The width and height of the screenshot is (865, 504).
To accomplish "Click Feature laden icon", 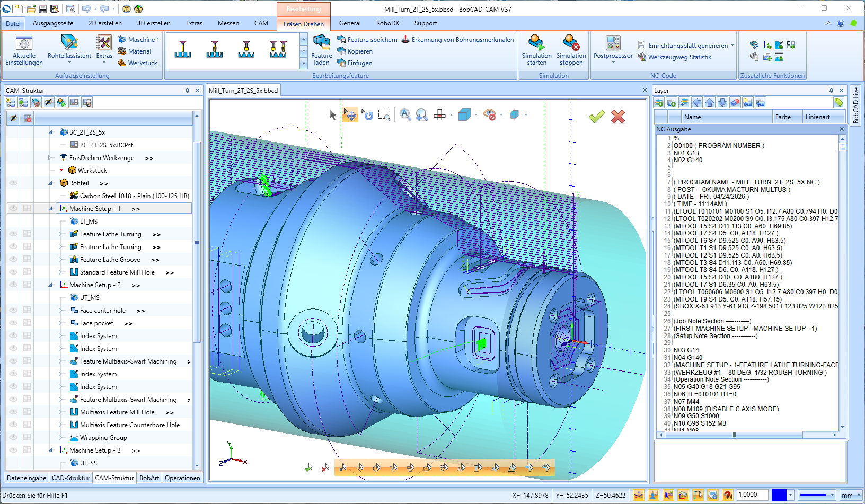I will coord(321,42).
